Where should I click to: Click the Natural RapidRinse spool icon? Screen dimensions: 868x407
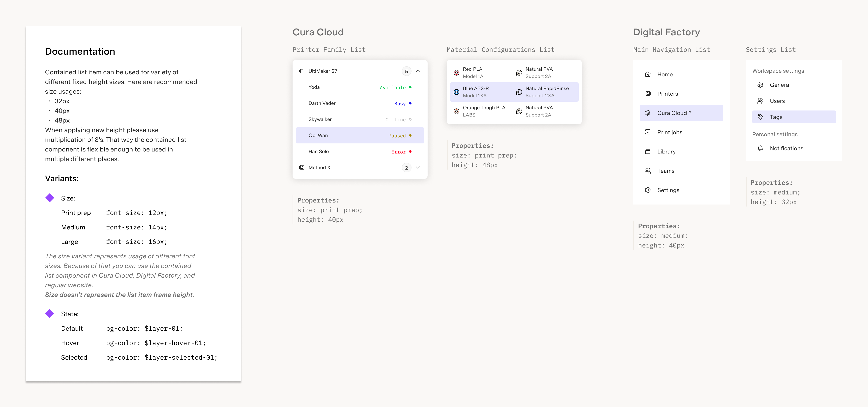point(519,92)
